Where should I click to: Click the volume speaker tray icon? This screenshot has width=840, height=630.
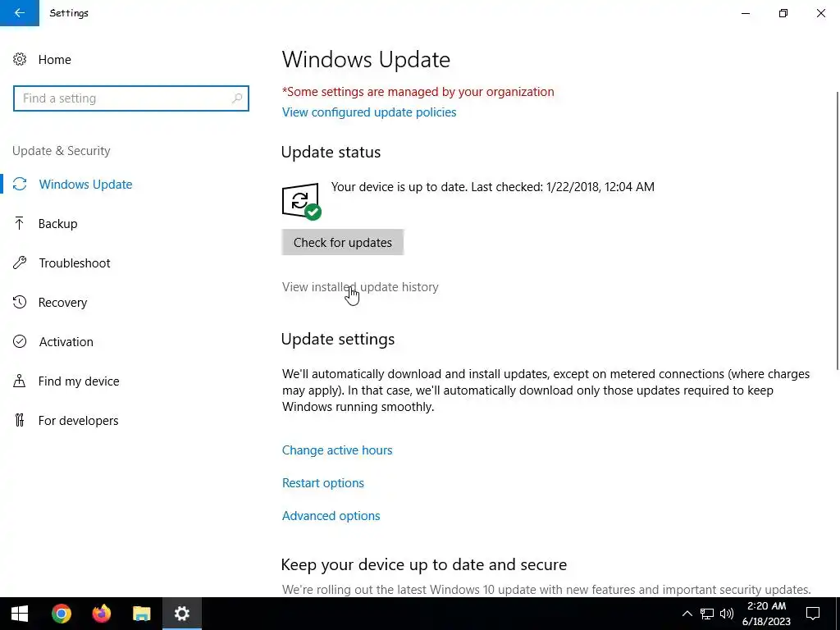tap(727, 614)
